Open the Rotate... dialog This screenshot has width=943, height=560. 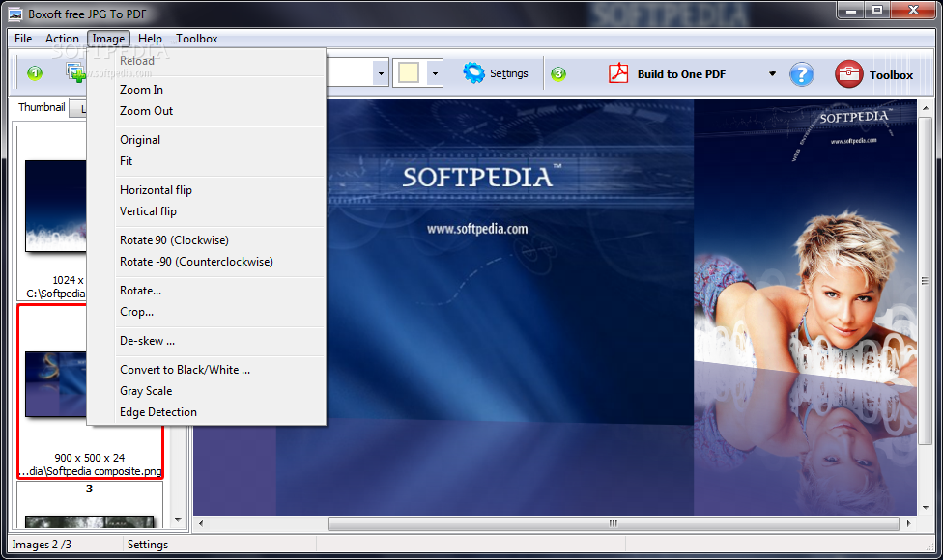click(x=207, y=291)
